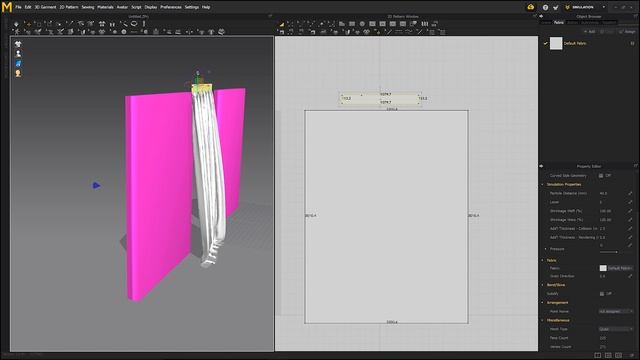Open the Mesh Type dropdown
640x360 pixels.
[x=616, y=329]
